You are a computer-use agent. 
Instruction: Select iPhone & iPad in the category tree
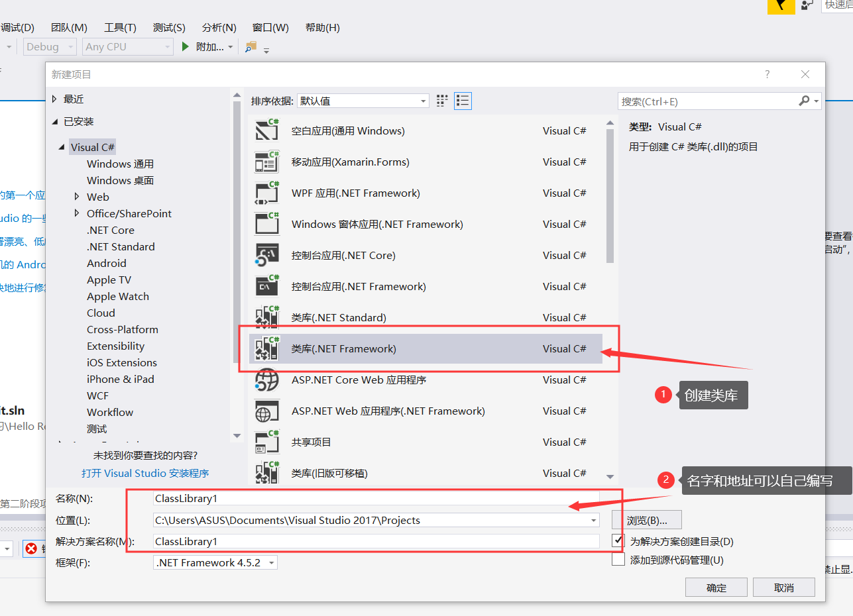click(121, 379)
